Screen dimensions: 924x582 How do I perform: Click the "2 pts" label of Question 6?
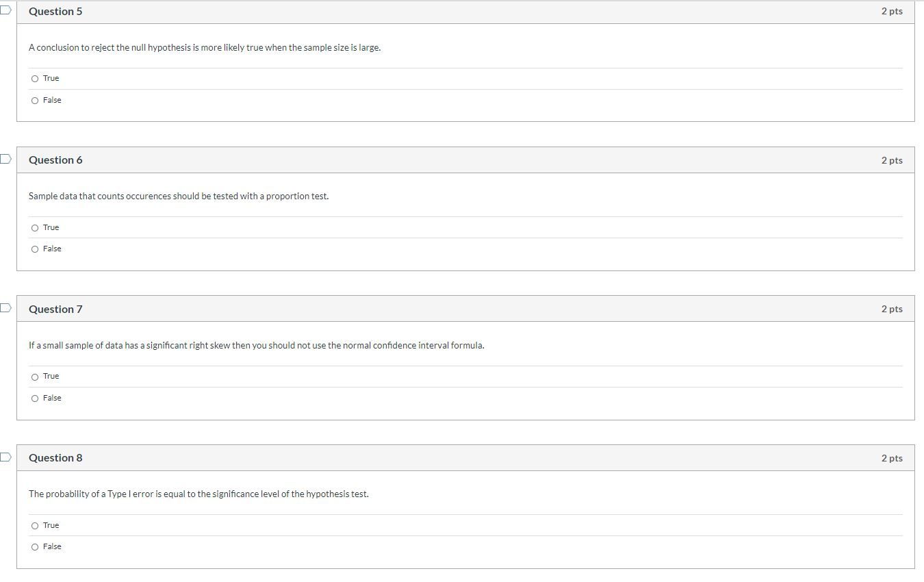tap(892, 160)
